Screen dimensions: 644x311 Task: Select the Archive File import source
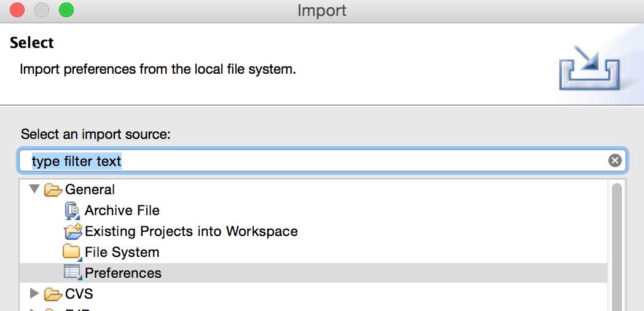(x=122, y=210)
